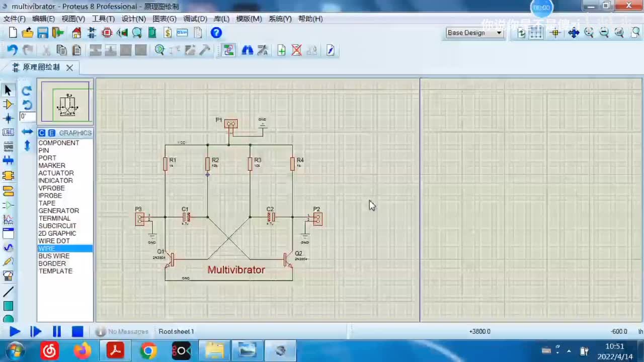The image size is (644, 362).
Task: Open File Explorer folder in taskbar
Action: pos(215,350)
